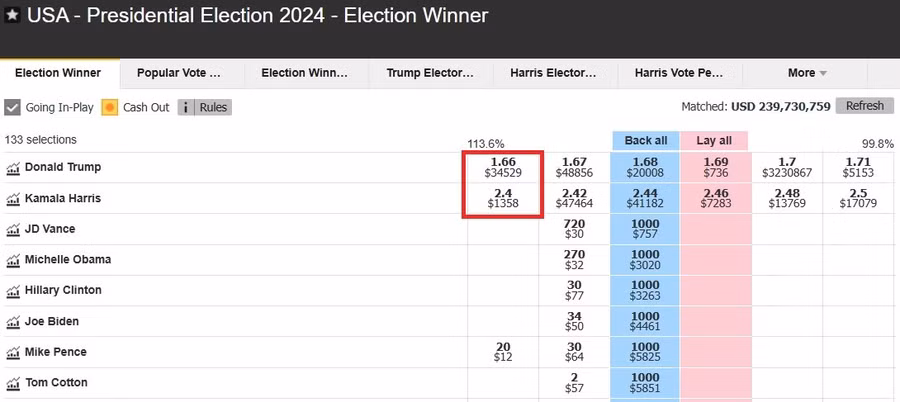Open Donald Trump's price chart icon

pyautogui.click(x=13, y=168)
